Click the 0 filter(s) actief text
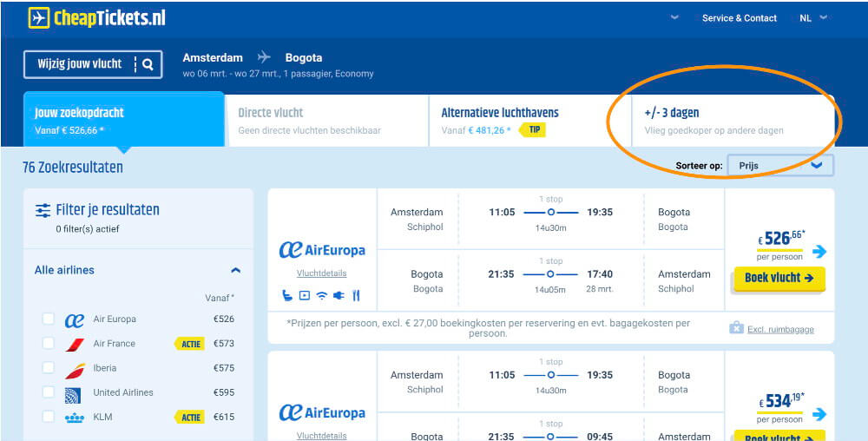Viewport: 868px width, 441px height. tap(88, 228)
